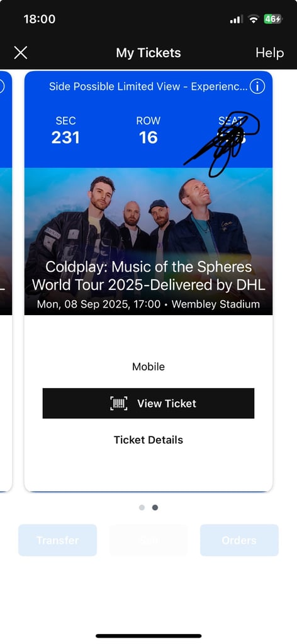Open Ticket Details
Image resolution: width=297 pixels, height=644 pixels.
148,440
